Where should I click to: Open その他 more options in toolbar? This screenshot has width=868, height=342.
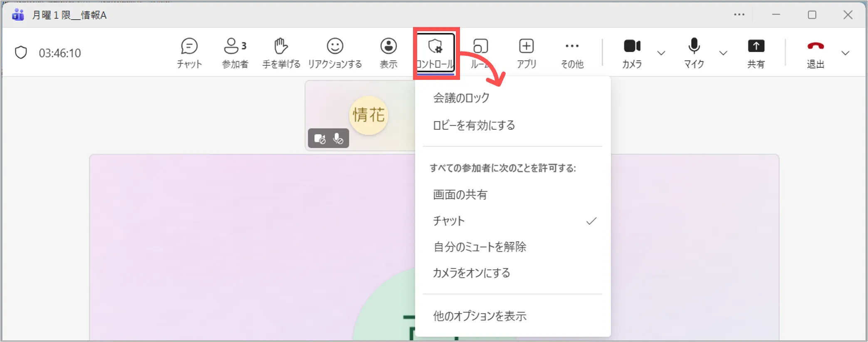pos(572,52)
